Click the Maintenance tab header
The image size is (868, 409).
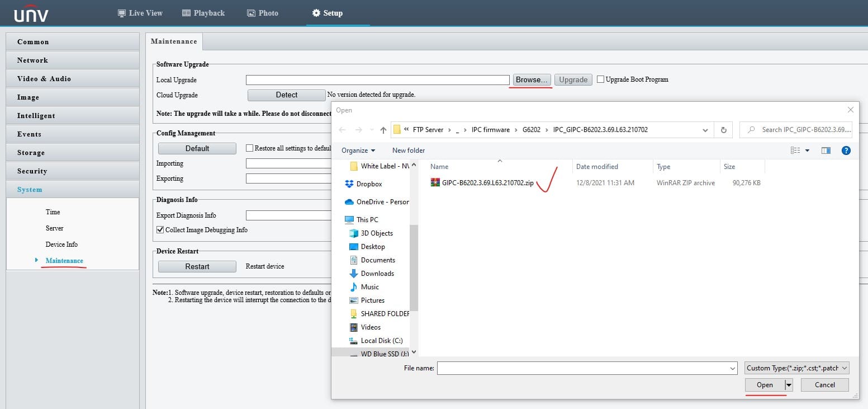tap(174, 41)
